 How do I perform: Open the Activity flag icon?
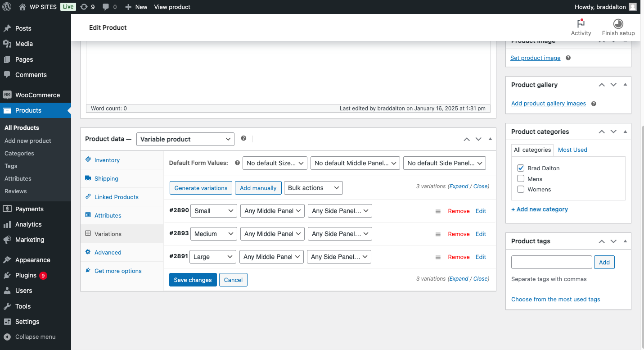[581, 23]
